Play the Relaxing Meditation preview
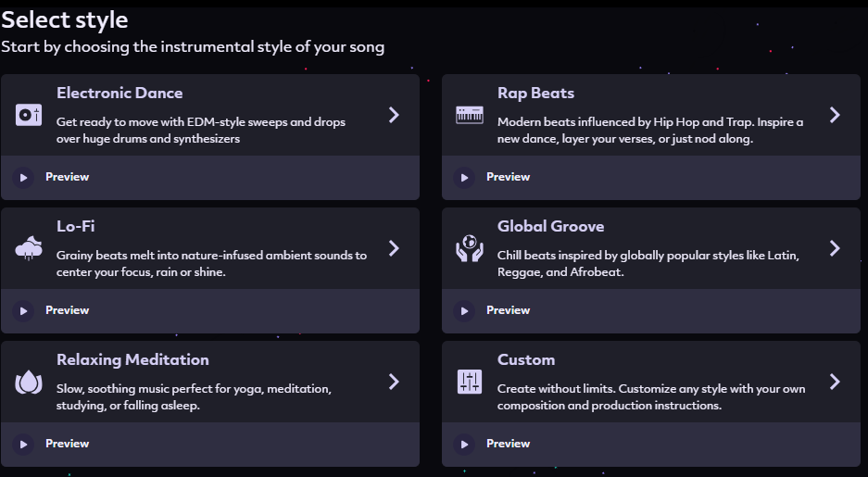 click(24, 444)
